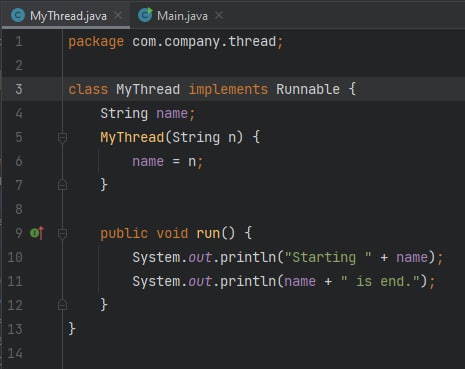The height and width of the screenshot is (369, 465).
Task: Click the Main.java runnable class icon
Action: coord(145,15)
